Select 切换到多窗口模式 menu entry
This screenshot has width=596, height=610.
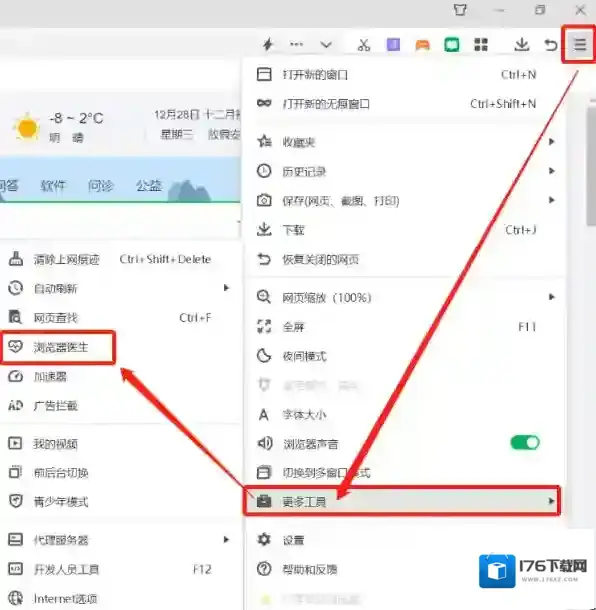(404, 473)
